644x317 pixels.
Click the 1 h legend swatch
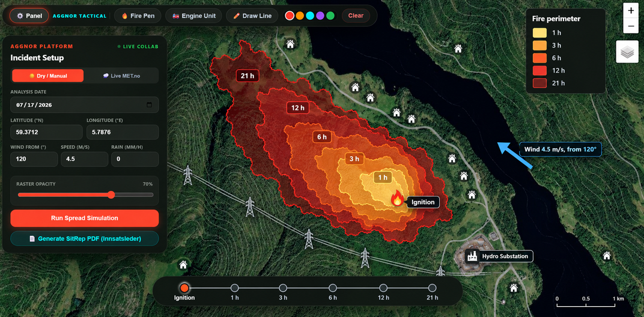coord(539,33)
